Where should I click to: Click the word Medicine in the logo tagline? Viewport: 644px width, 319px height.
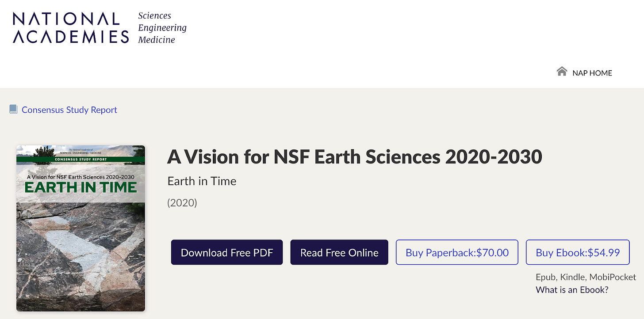157,40
